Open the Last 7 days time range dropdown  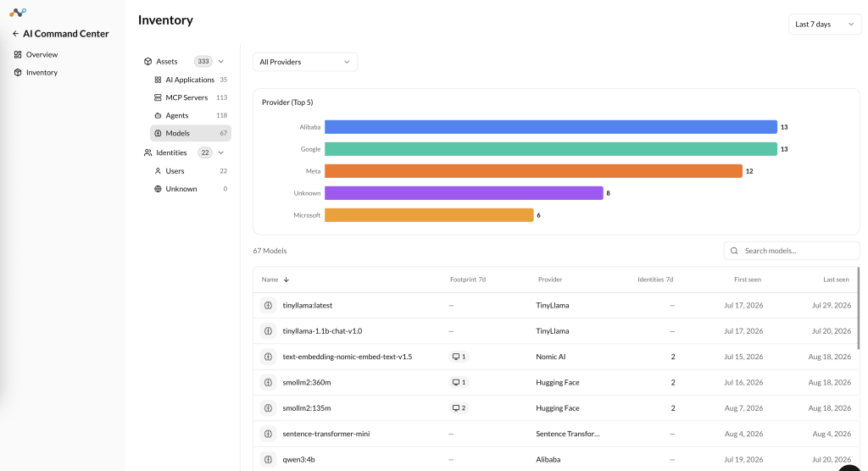tap(825, 25)
